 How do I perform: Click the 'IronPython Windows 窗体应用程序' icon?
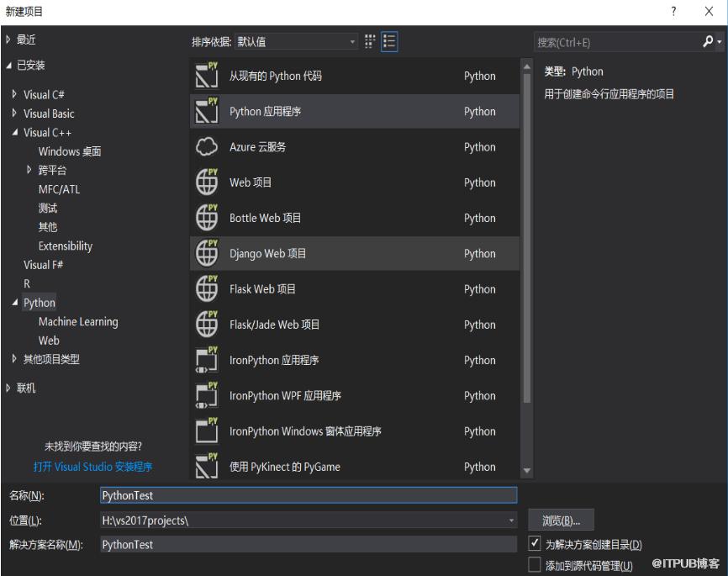click(207, 431)
